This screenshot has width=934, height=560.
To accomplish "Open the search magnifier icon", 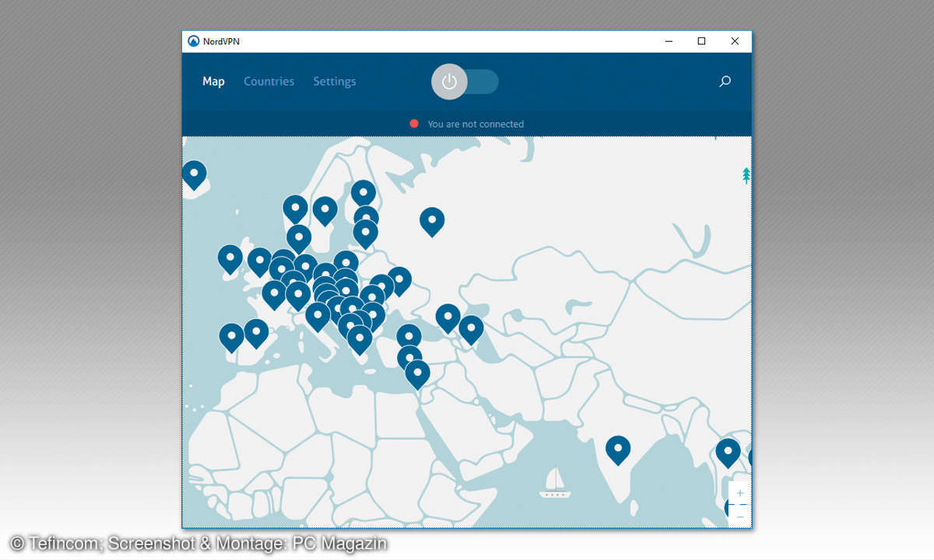I will (x=725, y=81).
